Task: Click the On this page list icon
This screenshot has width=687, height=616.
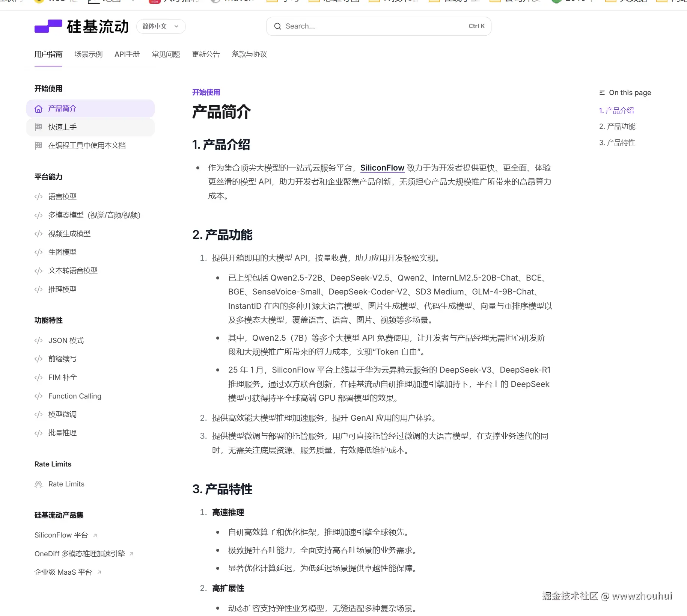Action: (602, 93)
